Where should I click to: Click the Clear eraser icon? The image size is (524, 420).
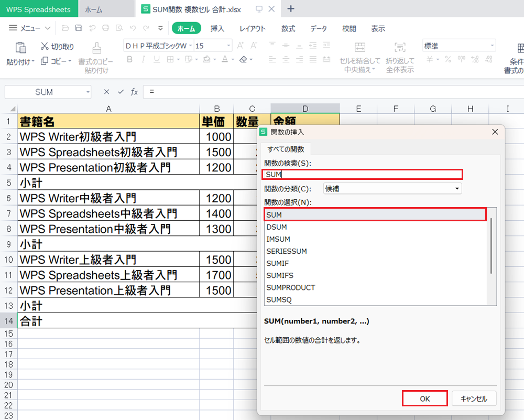tap(243, 60)
